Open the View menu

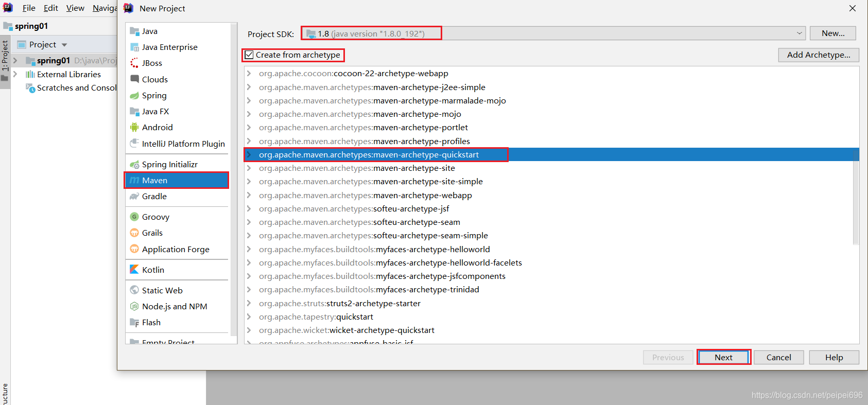(x=75, y=8)
